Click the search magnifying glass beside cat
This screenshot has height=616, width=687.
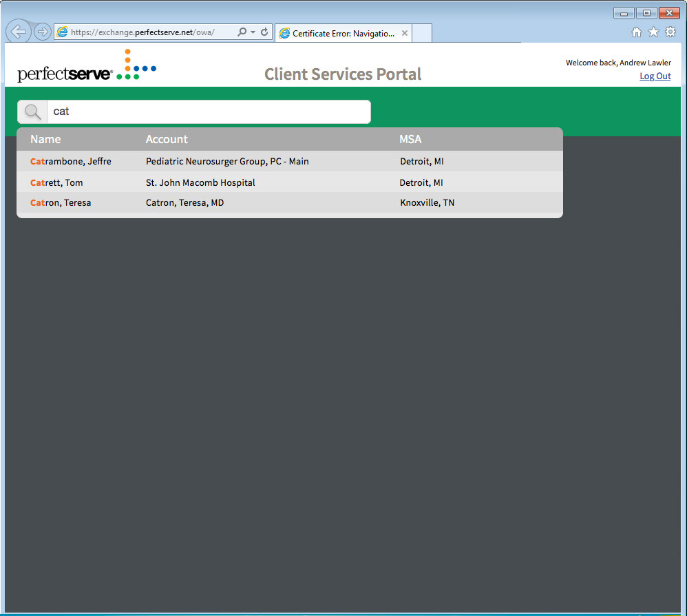tap(32, 111)
